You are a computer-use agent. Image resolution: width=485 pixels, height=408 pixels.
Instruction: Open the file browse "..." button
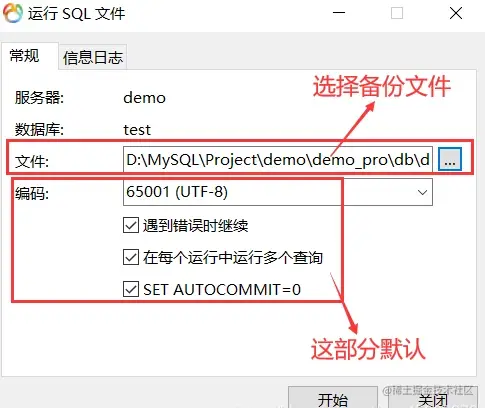[x=450, y=159]
